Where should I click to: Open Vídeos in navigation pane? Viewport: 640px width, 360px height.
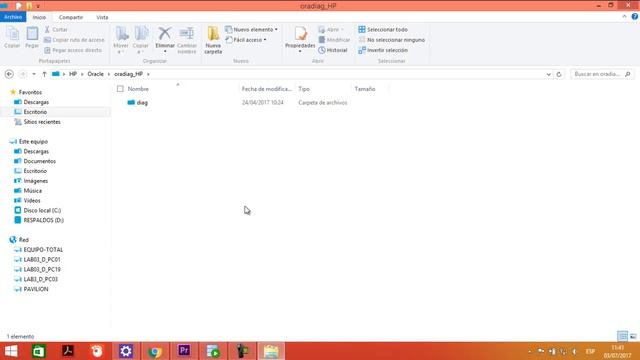(32, 200)
